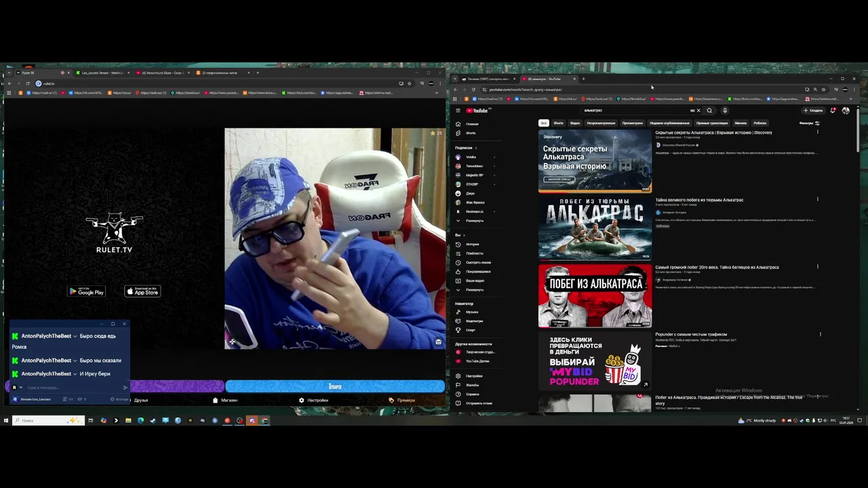Screen dimensions: 868x488
Task: Select the Видео filter chip
Action: (x=575, y=123)
